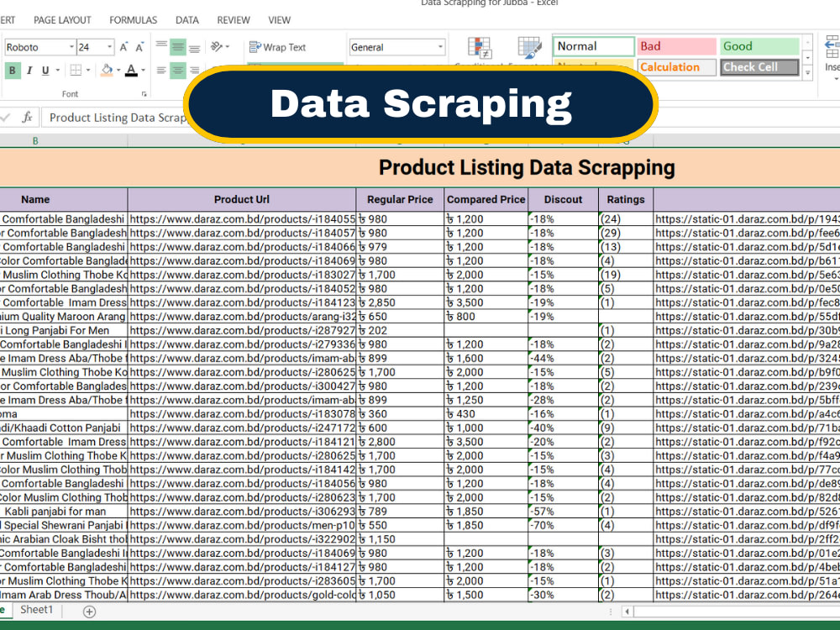
Task: Expand the cell styles gallery More arrow
Action: (x=808, y=74)
